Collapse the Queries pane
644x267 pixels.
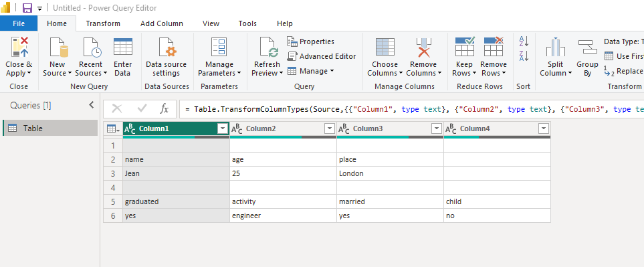(x=91, y=105)
